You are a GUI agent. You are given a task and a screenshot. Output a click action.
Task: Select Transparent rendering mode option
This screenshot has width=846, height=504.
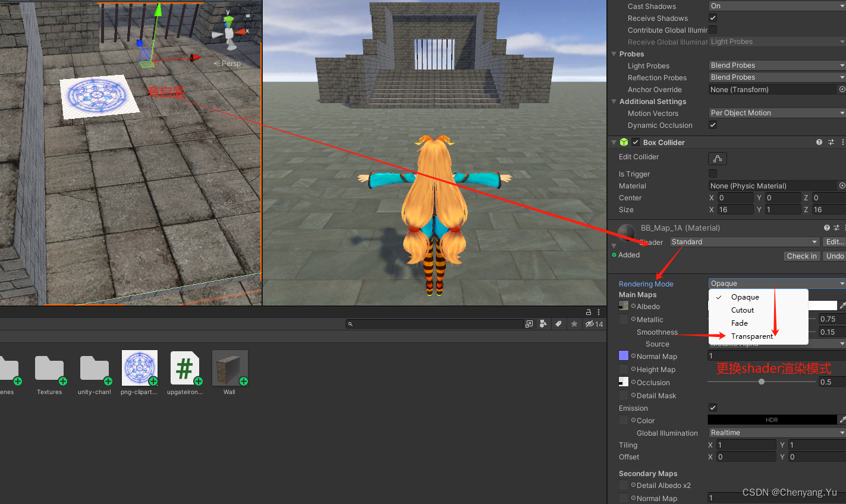tap(758, 336)
